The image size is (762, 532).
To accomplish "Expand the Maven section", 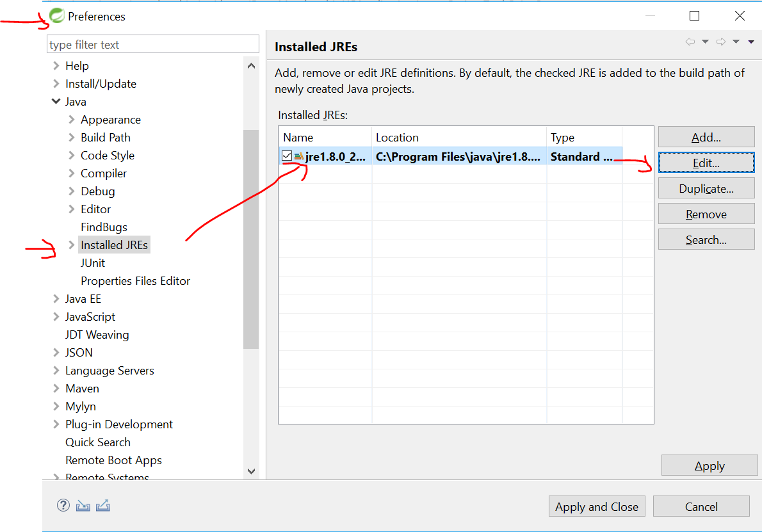I will point(56,388).
